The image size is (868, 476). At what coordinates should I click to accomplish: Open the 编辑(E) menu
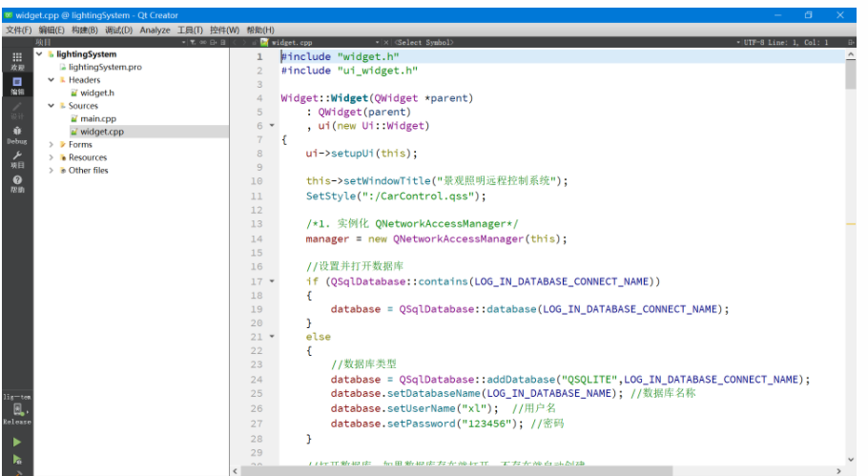point(51,30)
